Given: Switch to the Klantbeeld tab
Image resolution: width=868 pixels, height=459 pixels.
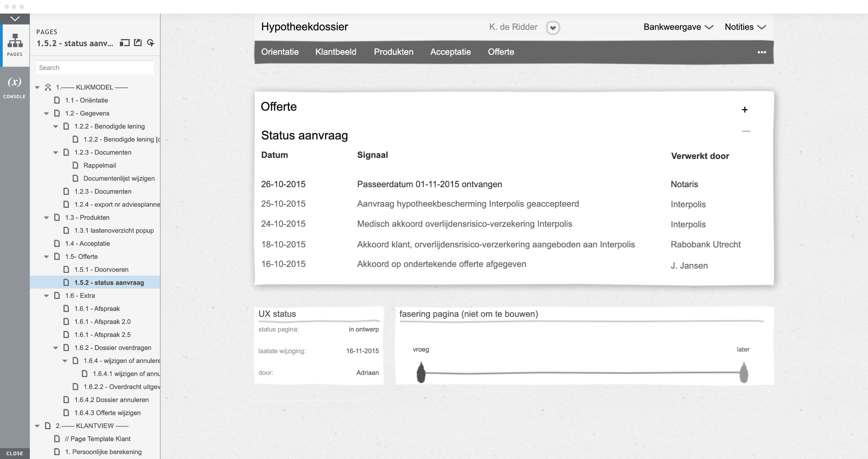Looking at the screenshot, I should [x=336, y=52].
